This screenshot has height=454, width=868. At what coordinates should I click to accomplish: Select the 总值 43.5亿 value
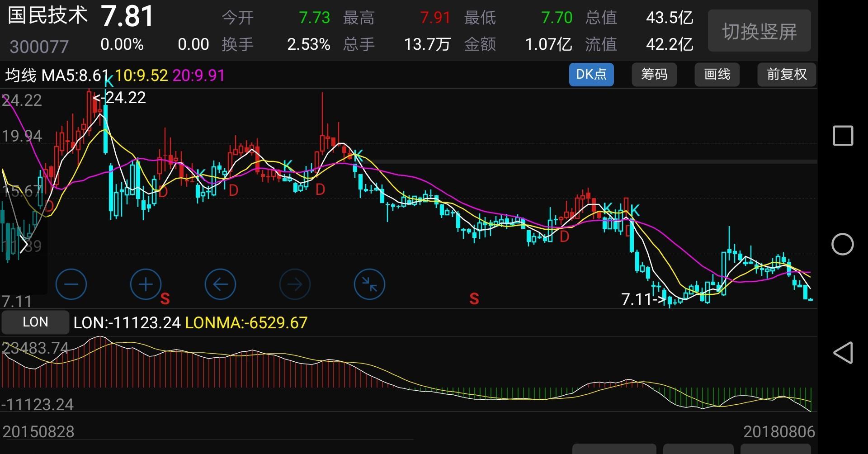(670, 18)
